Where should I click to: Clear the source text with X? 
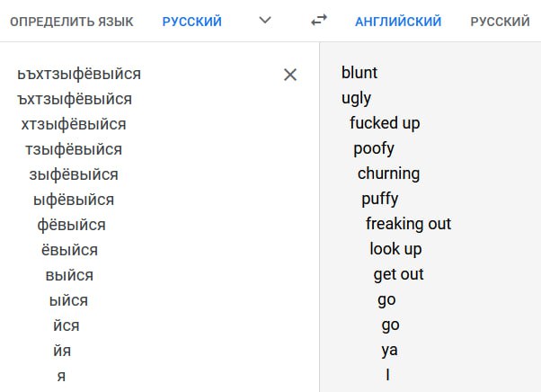290,75
